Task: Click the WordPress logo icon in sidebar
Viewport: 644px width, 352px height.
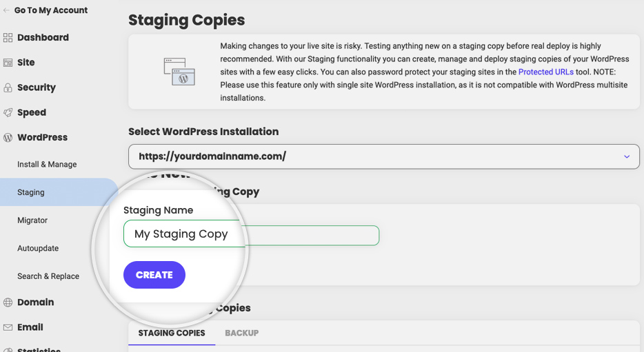Action: pos(8,138)
